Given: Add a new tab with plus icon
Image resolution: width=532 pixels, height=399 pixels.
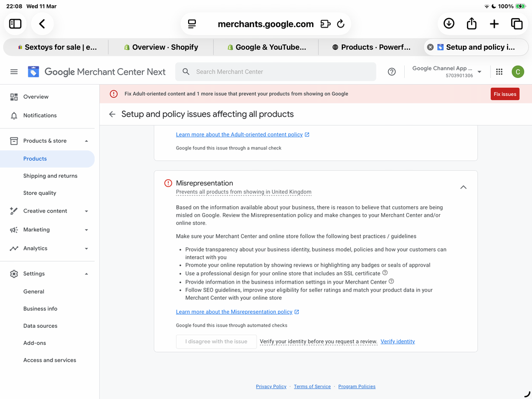Looking at the screenshot, I should tap(494, 24).
